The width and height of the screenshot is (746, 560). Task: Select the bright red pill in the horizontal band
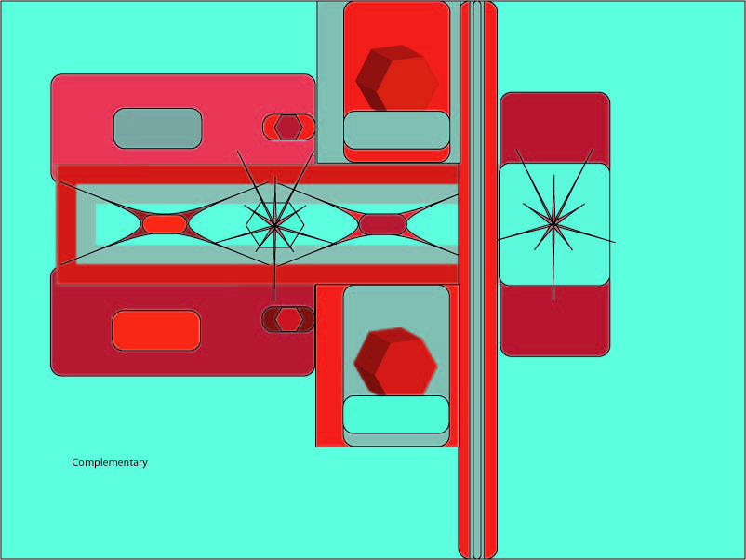point(165,224)
